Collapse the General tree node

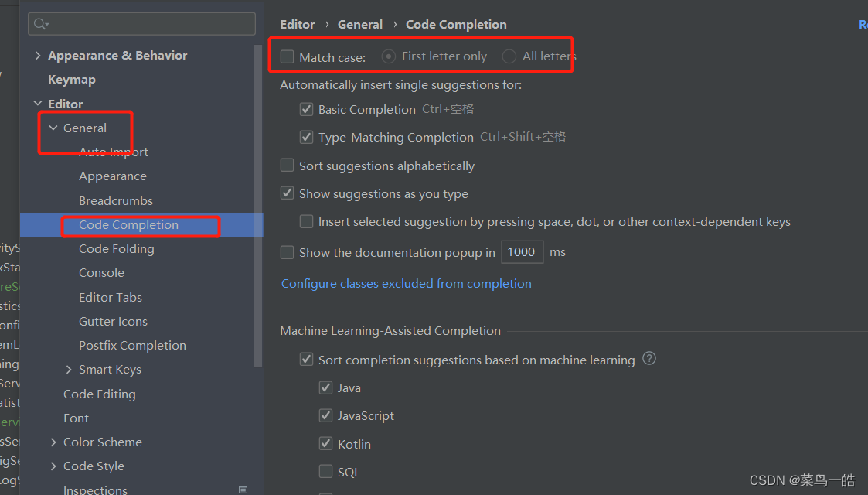pos(53,128)
